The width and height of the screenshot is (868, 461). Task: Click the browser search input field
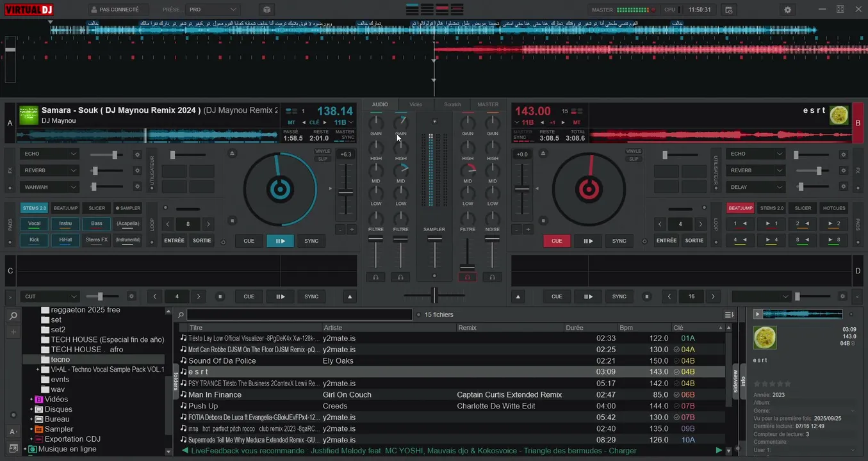pyautogui.click(x=299, y=314)
